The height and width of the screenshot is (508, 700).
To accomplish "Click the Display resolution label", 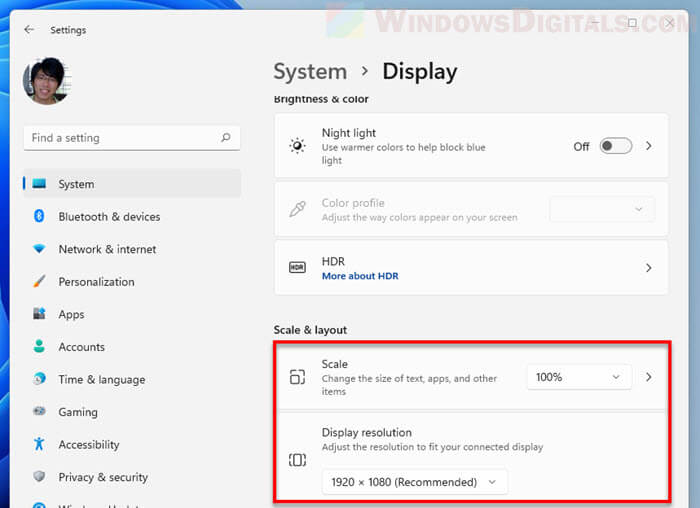I will [x=367, y=432].
